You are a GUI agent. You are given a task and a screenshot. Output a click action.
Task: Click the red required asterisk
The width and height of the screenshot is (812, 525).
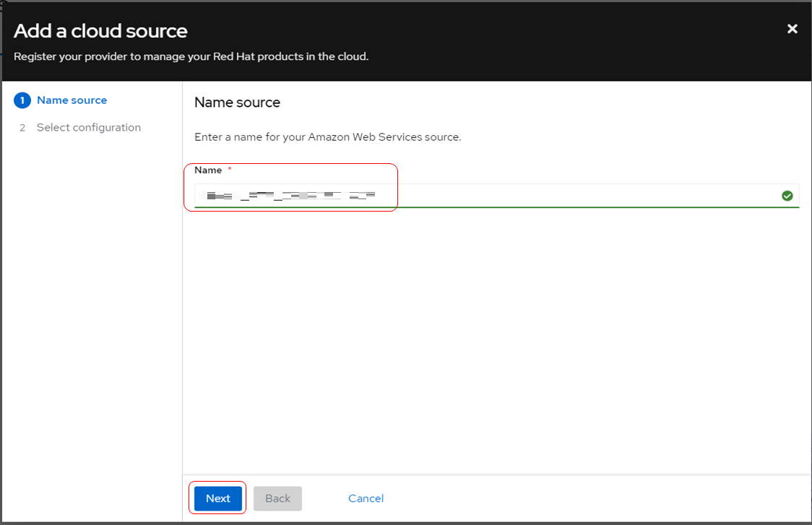click(230, 170)
